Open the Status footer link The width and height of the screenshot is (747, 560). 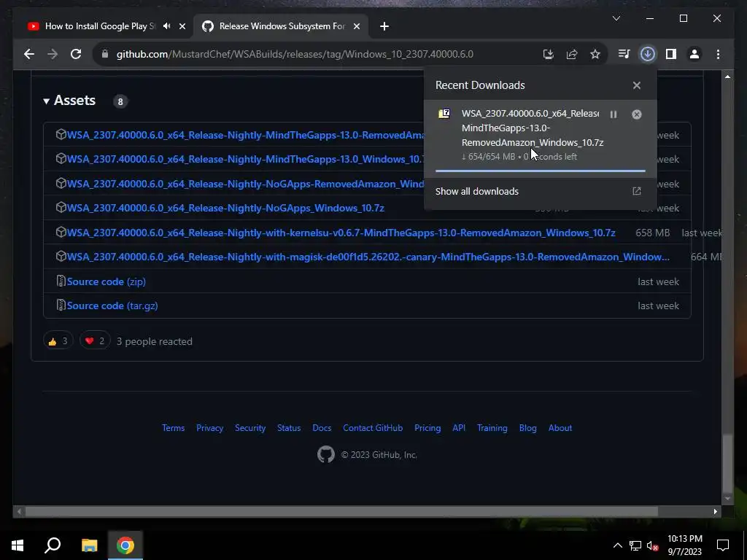[289, 428]
